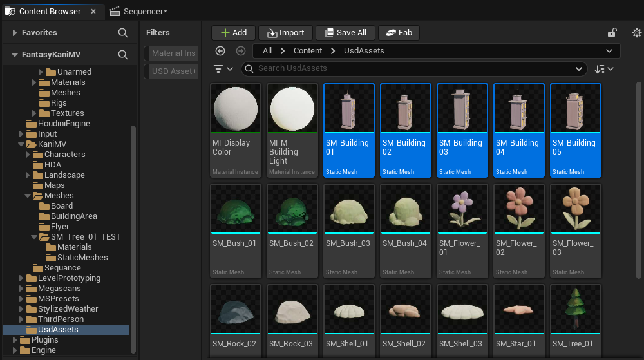644x360 pixels.
Task: Expand the Favorites section
Action: [x=15, y=33]
